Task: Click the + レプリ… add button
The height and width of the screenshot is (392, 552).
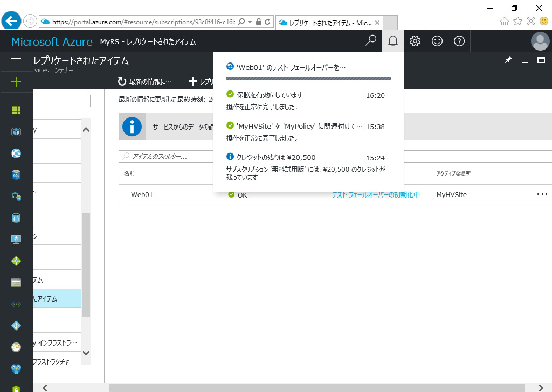Action: pos(201,81)
